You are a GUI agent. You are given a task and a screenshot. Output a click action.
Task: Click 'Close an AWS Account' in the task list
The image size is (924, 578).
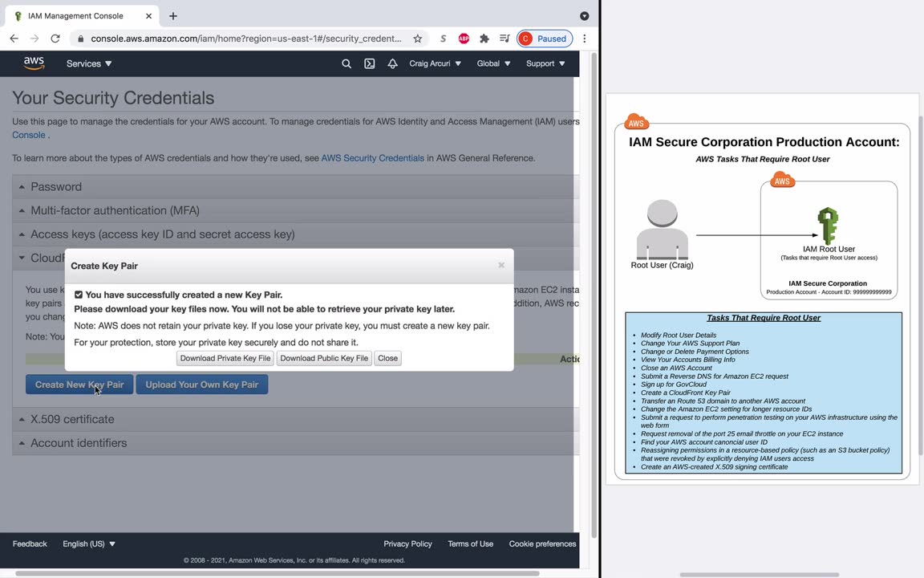(x=676, y=368)
